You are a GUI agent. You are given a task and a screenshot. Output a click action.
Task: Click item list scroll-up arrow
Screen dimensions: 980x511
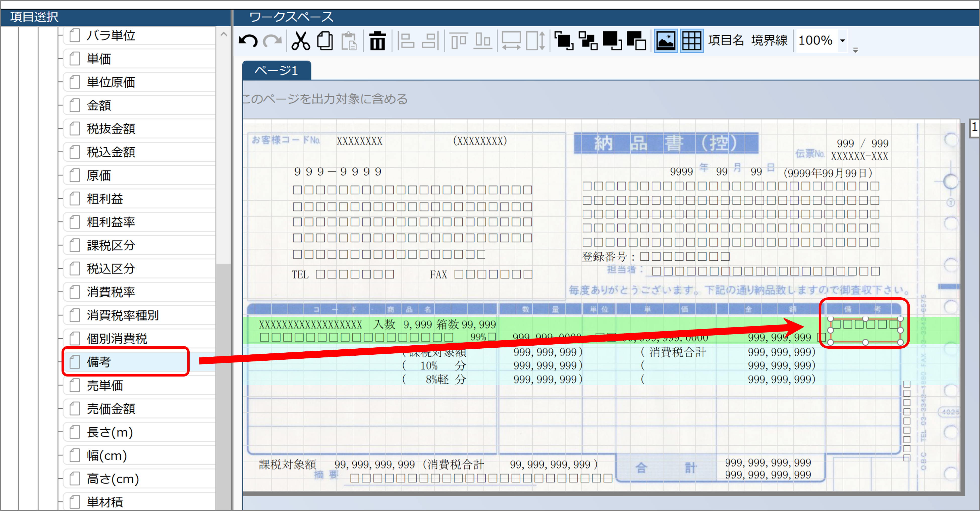pyautogui.click(x=224, y=34)
